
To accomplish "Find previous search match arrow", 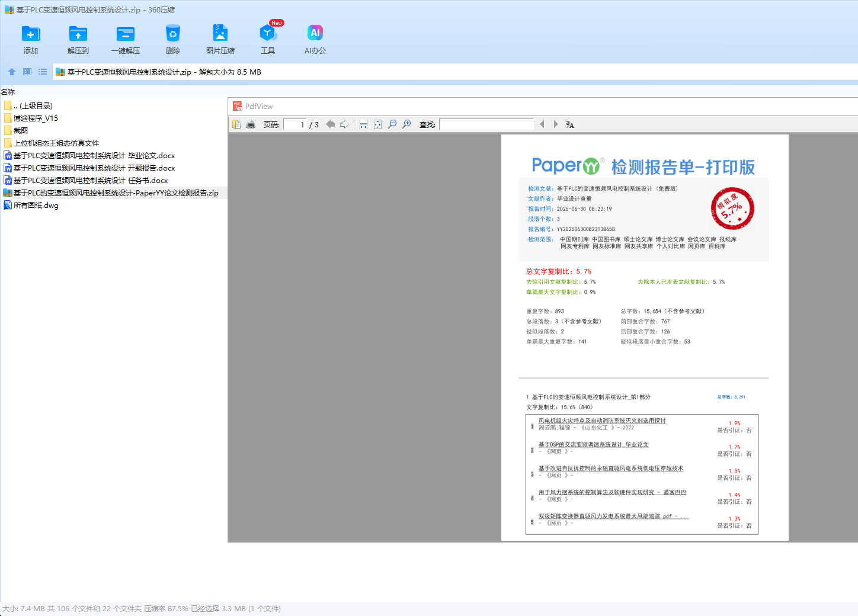I will click(542, 124).
